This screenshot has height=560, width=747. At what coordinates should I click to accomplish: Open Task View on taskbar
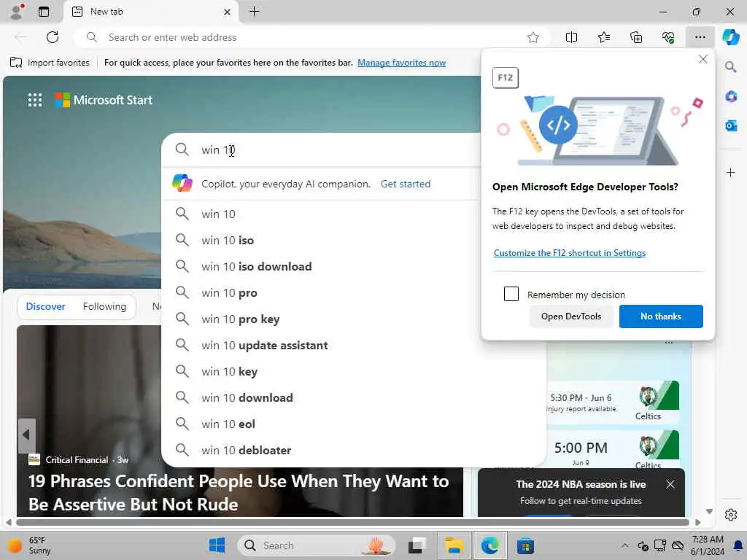pyautogui.click(x=417, y=545)
